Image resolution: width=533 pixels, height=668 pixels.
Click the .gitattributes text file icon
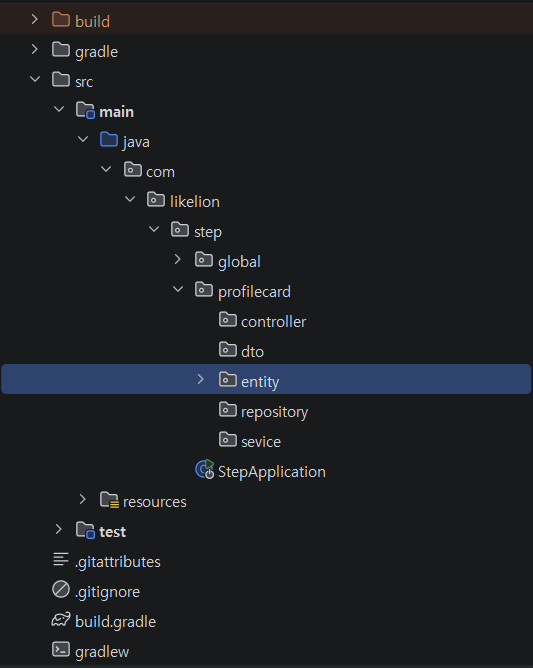[61, 559]
